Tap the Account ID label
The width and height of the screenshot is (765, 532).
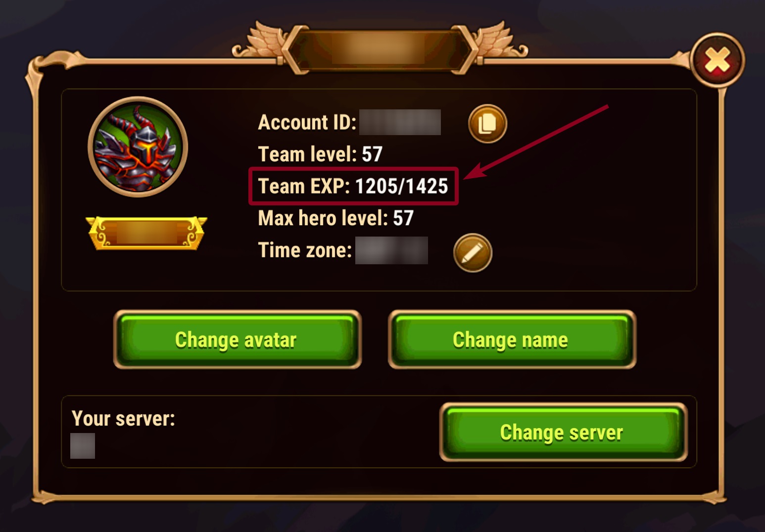(x=307, y=122)
